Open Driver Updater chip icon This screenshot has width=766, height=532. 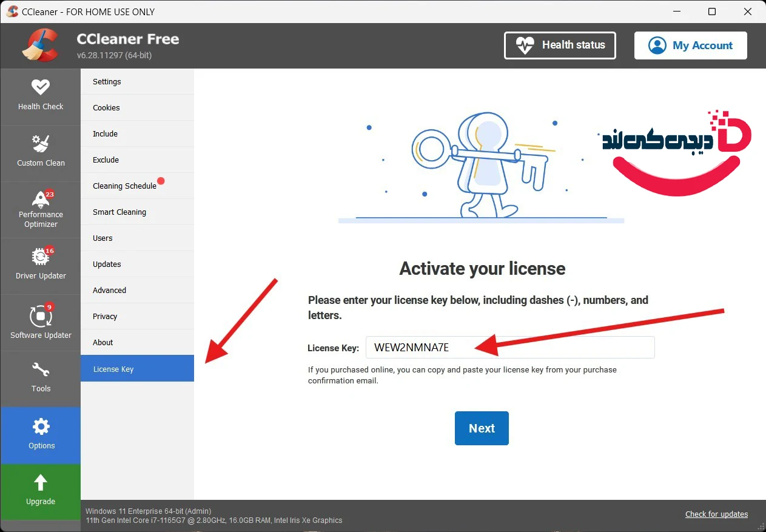pos(41,257)
